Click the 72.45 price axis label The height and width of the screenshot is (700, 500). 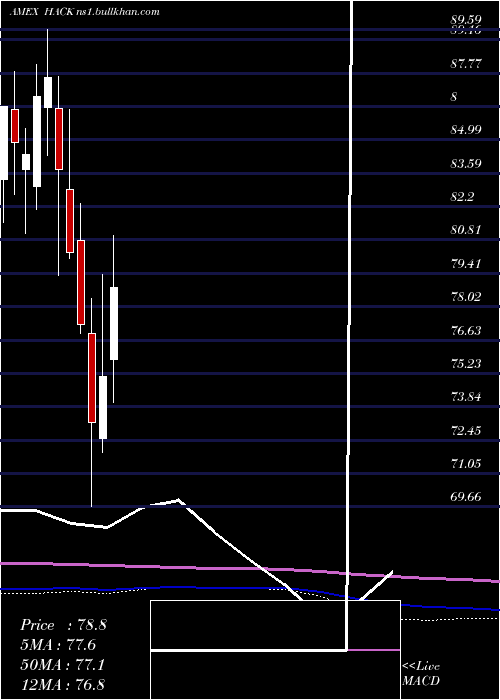(465, 430)
